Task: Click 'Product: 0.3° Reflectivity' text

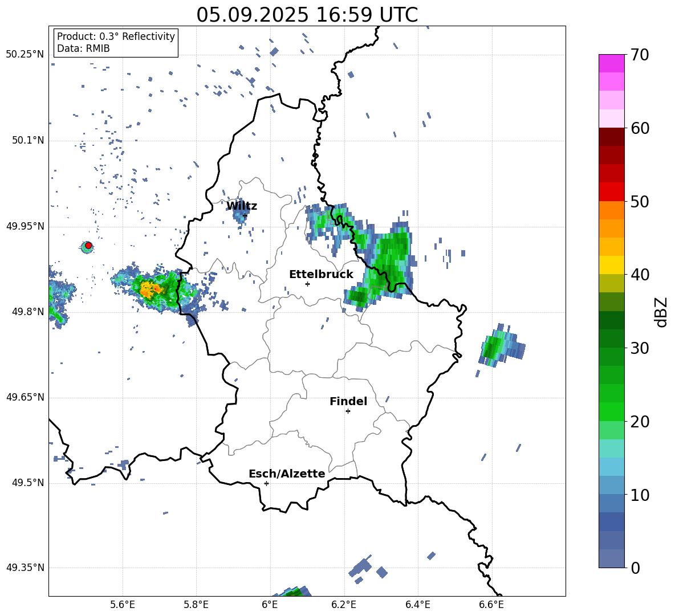Action: 116,36
